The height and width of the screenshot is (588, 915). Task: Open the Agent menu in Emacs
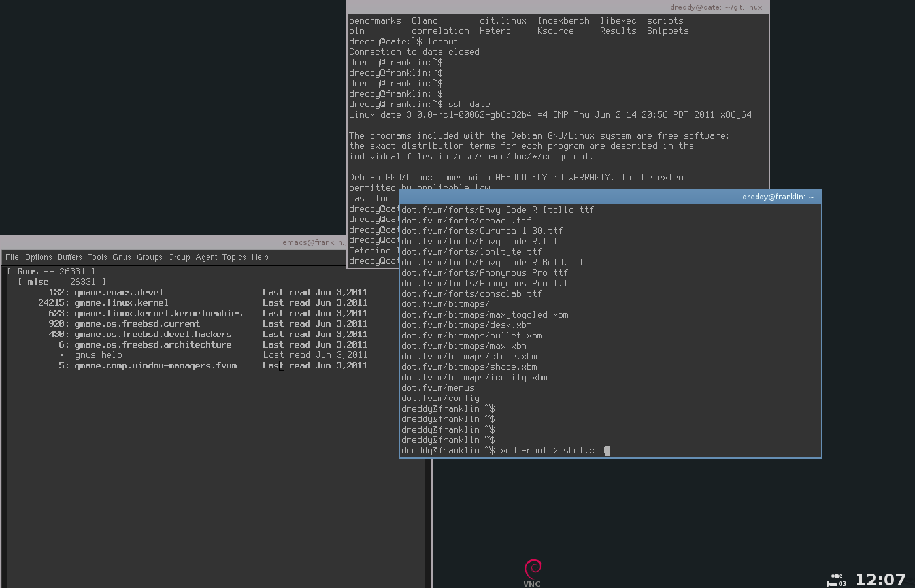pos(207,257)
